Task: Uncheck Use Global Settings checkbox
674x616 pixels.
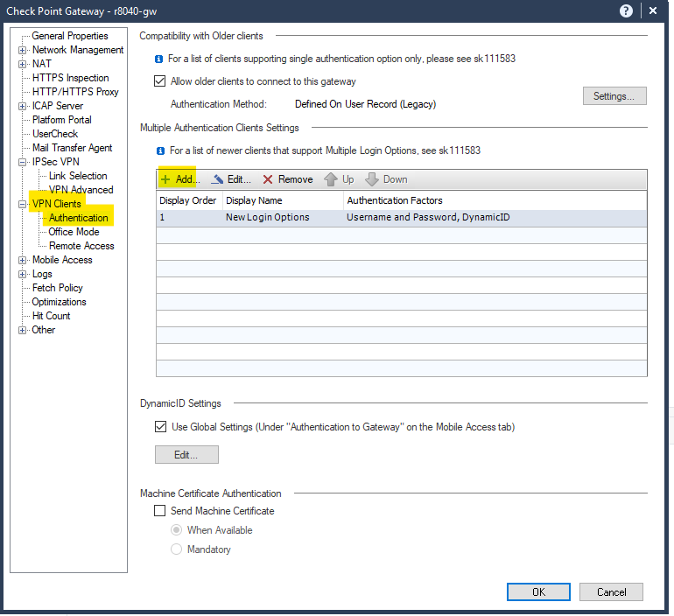Action: 160,426
